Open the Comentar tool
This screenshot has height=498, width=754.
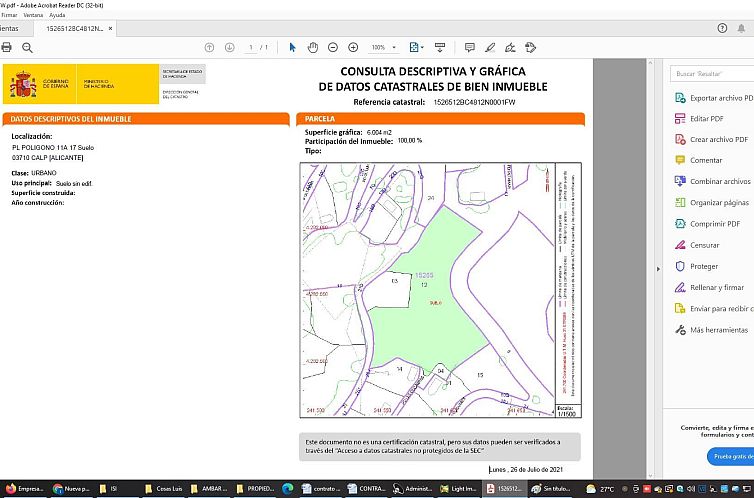click(706, 160)
